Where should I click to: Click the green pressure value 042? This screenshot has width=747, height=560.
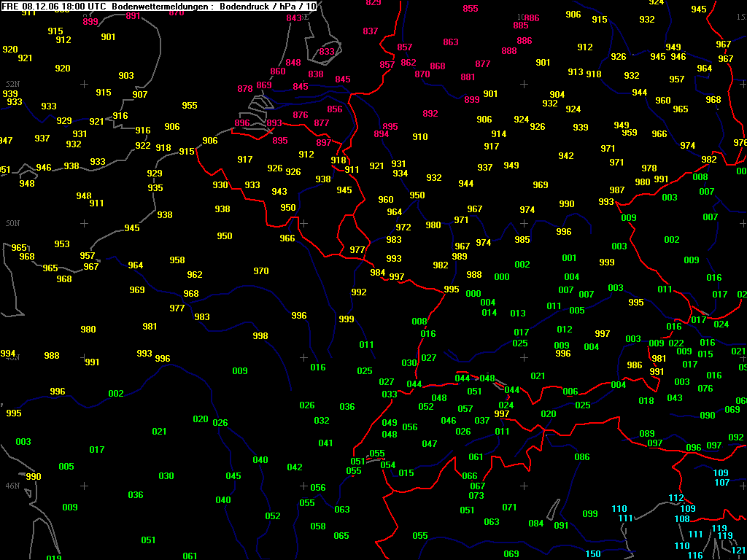[295, 467]
